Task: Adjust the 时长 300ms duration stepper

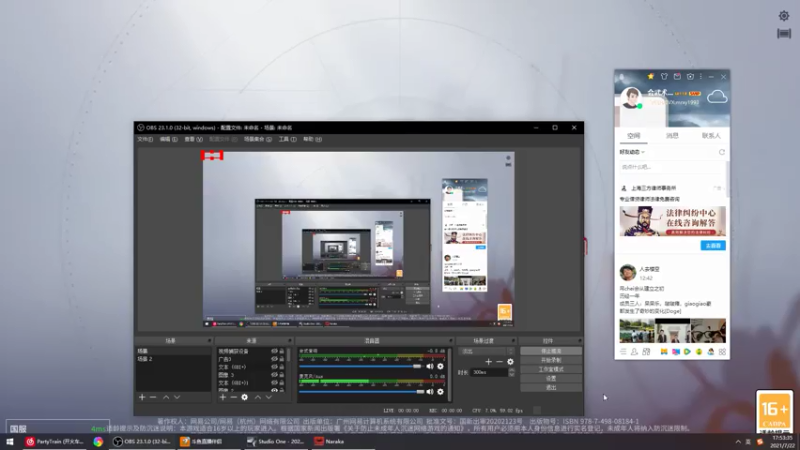Action: coord(511,372)
